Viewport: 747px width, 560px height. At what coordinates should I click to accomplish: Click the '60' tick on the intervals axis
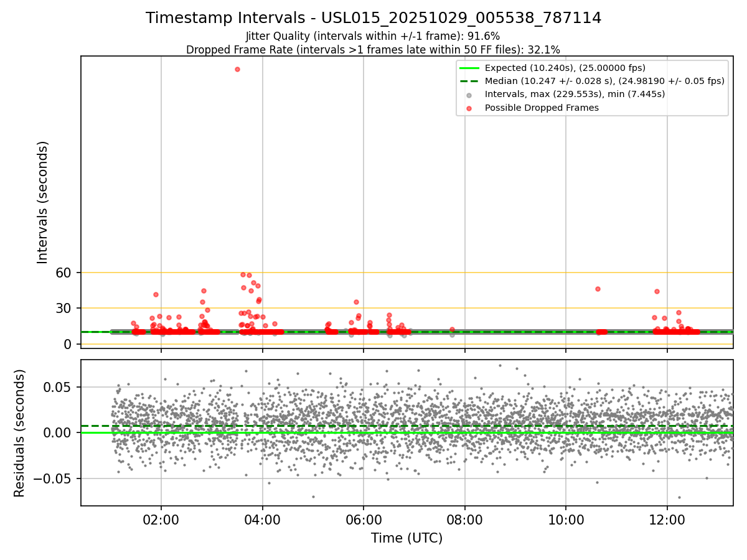[x=65, y=273]
